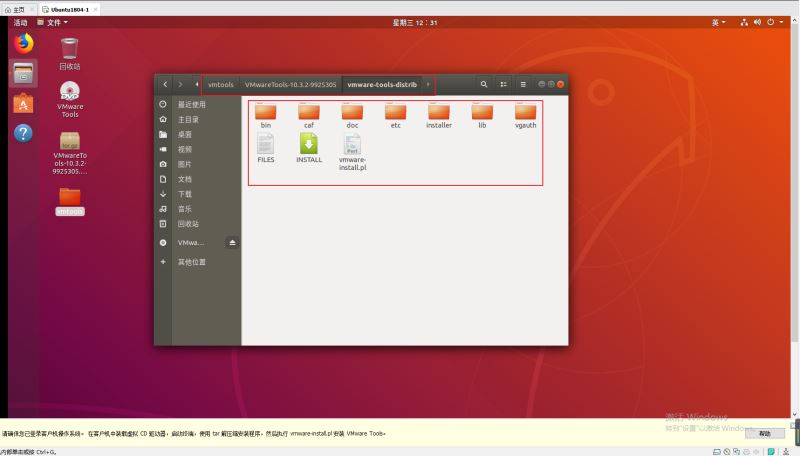Open the Help icon in the dock
800x456 pixels.
tap(23, 133)
